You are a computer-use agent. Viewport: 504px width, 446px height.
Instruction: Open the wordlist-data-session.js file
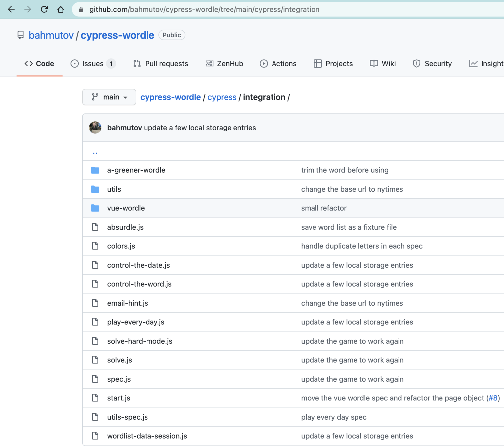147,436
